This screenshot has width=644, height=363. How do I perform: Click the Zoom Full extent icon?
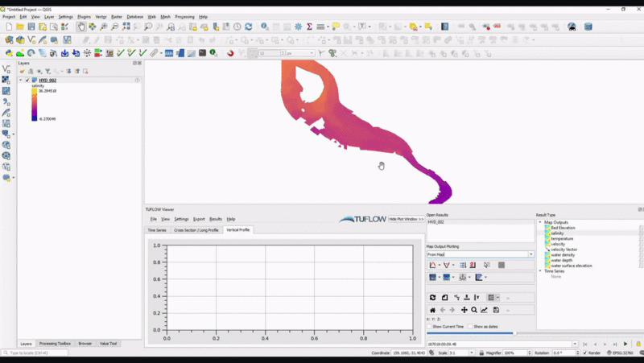tap(126, 27)
